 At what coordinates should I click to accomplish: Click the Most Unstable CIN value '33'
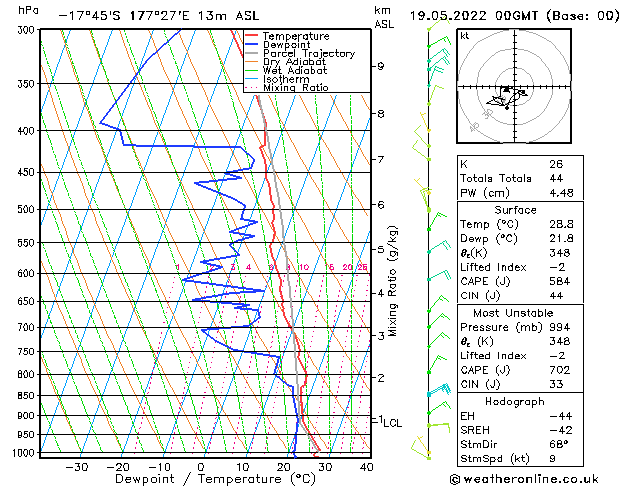(556, 384)
